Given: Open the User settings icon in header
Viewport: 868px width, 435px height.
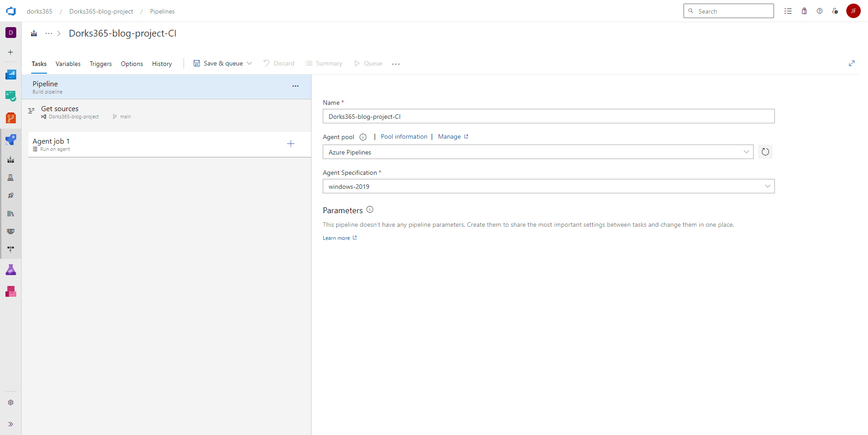Looking at the screenshot, I should point(835,11).
